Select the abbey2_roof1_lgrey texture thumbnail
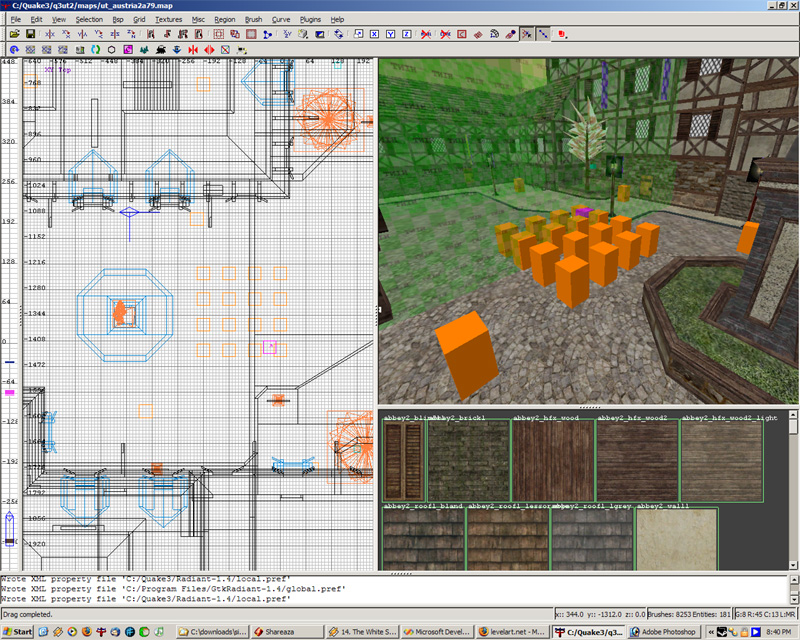Screen dimensions: 800x640 tap(592, 539)
